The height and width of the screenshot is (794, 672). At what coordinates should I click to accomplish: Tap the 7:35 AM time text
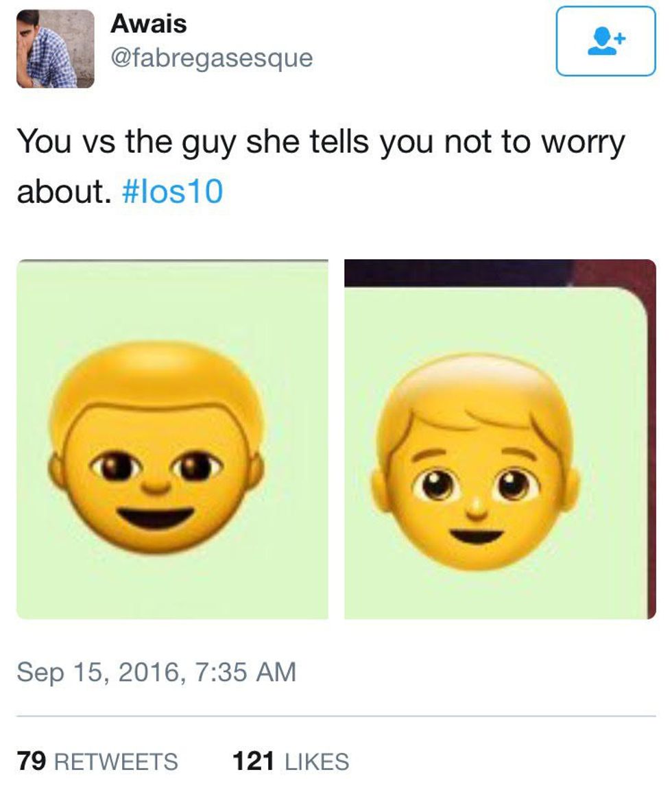tap(245, 673)
